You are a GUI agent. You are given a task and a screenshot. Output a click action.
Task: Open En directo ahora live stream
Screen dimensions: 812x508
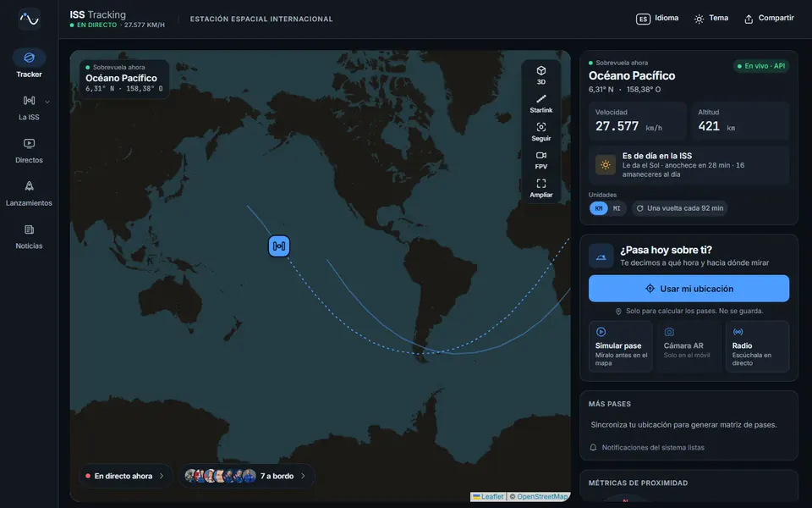coord(125,476)
